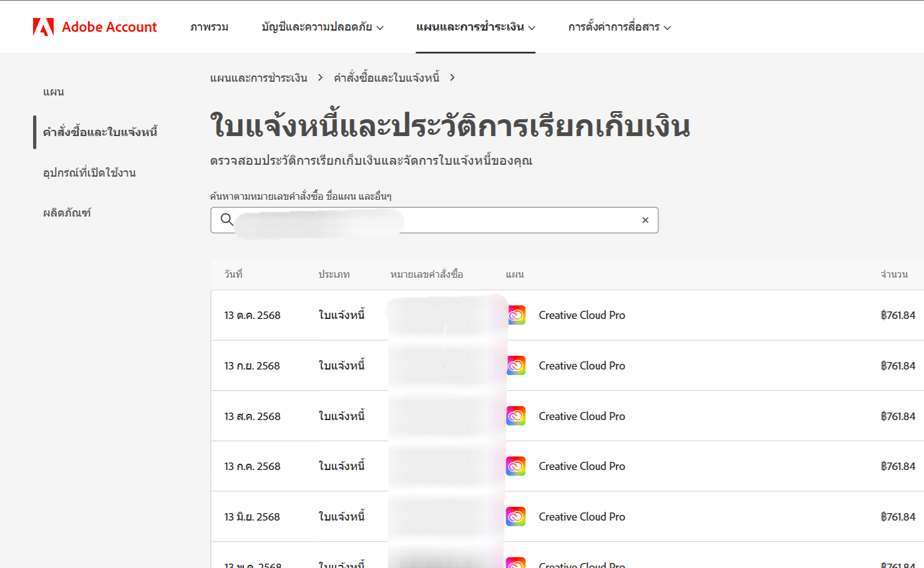Go to the ภาพรวม overview tab
Viewport: 924px width, 568px height.
click(209, 27)
